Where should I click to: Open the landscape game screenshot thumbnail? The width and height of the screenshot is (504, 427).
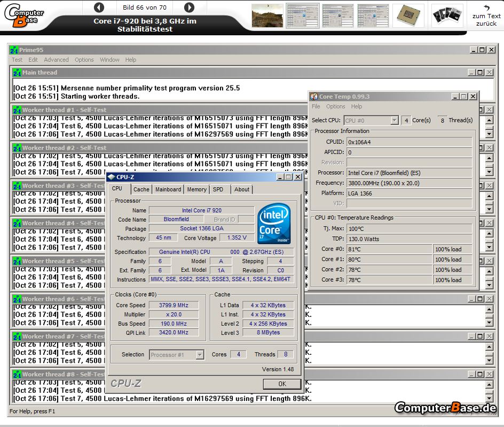[x=267, y=15]
